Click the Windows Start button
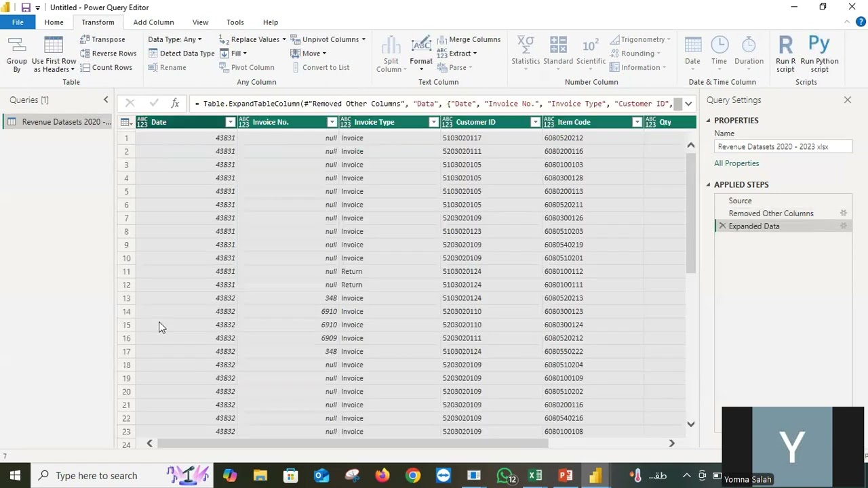868x488 pixels. (x=15, y=476)
